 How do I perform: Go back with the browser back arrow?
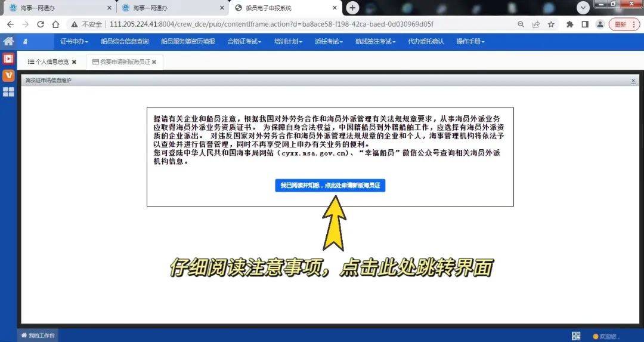pos(10,24)
